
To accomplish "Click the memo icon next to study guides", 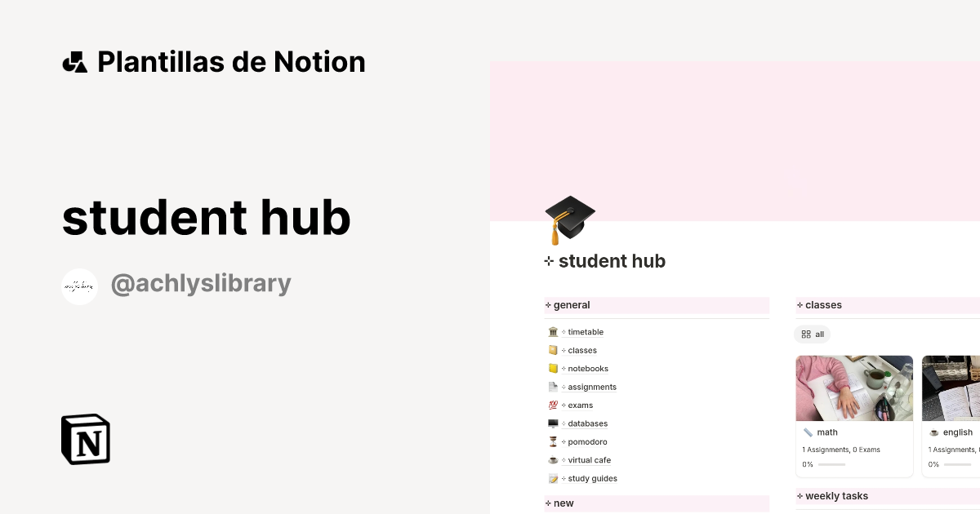I will coord(554,478).
